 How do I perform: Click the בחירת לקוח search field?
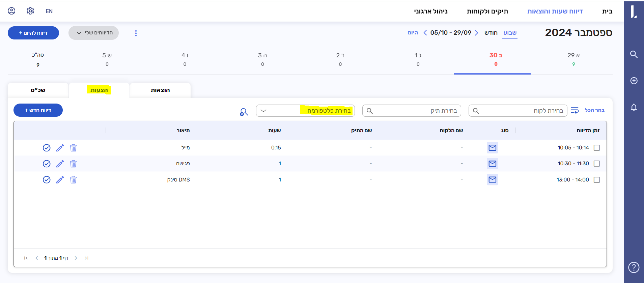click(x=517, y=111)
